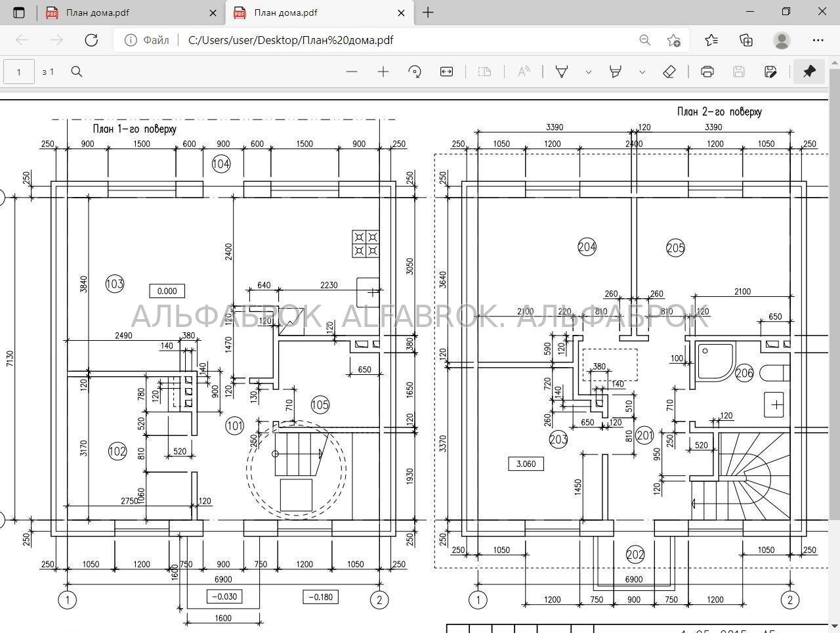Viewport: 840px width, 633px height.
Task: Zoom out the PDF with minus button
Action: 352,72
